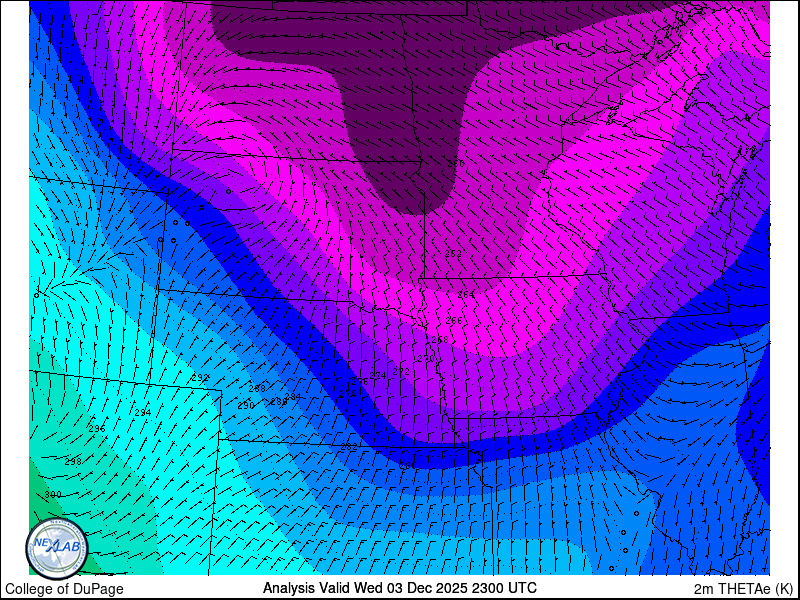Screen dimensions: 800x600
Task: Click the 280 contour label
Action: click(408, 466)
